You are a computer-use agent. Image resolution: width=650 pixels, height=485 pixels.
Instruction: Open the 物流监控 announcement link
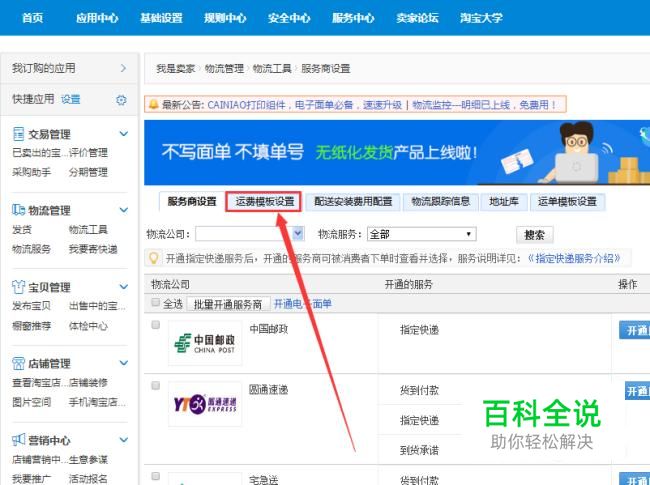coord(484,105)
